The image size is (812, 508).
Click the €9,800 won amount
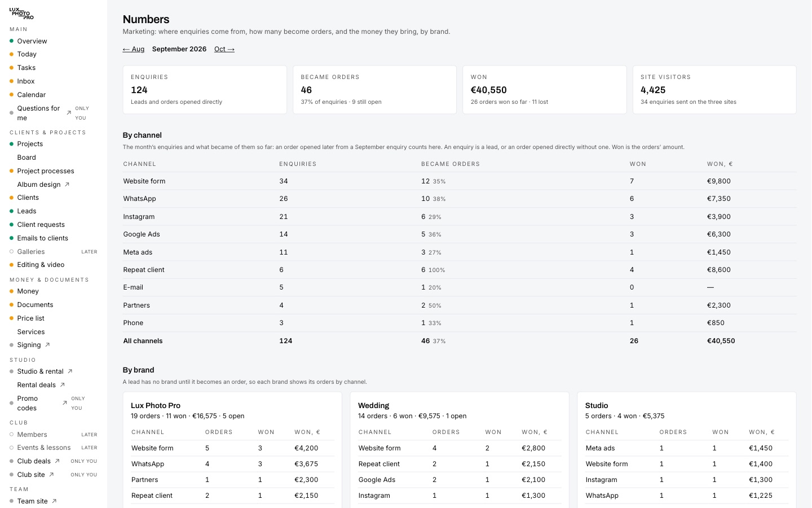(719, 181)
